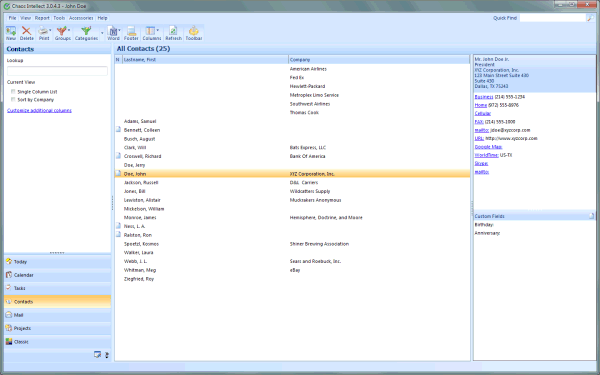This screenshot has width=600, height=375.
Task: Click the Business phone link
Action: click(x=484, y=97)
